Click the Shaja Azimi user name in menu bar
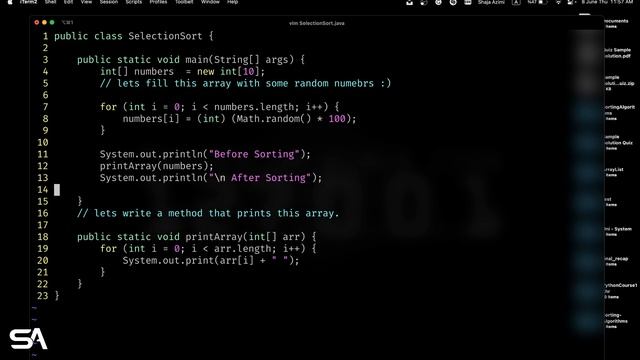 tap(491, 2)
